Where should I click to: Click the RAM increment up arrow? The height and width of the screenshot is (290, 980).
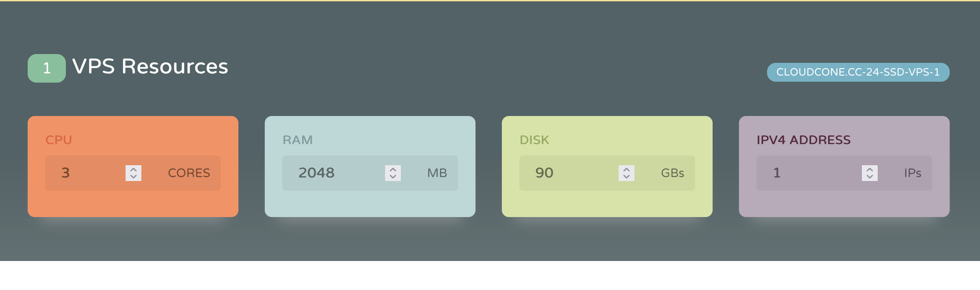[x=393, y=169]
